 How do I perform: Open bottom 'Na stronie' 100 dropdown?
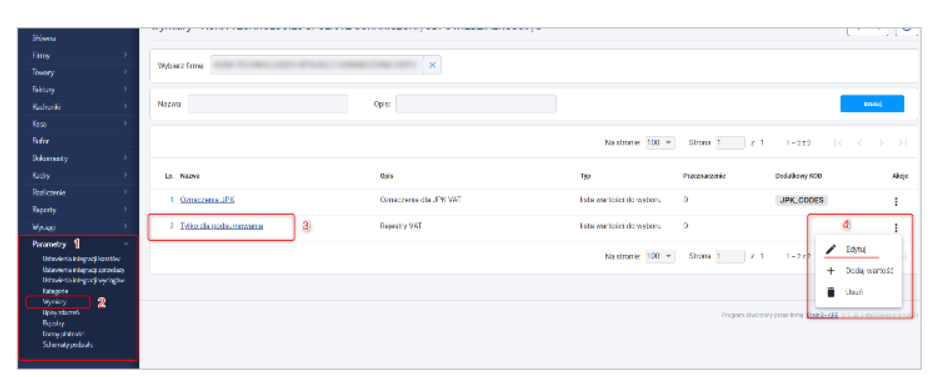click(x=660, y=256)
